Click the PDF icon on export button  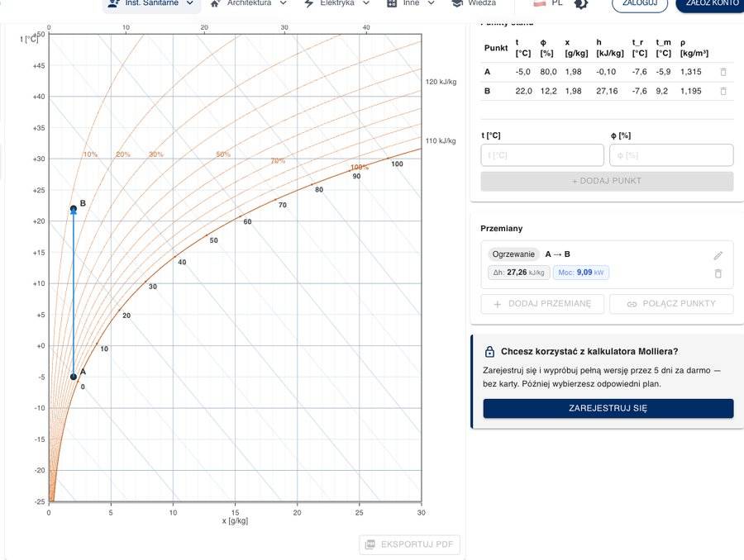(370, 544)
